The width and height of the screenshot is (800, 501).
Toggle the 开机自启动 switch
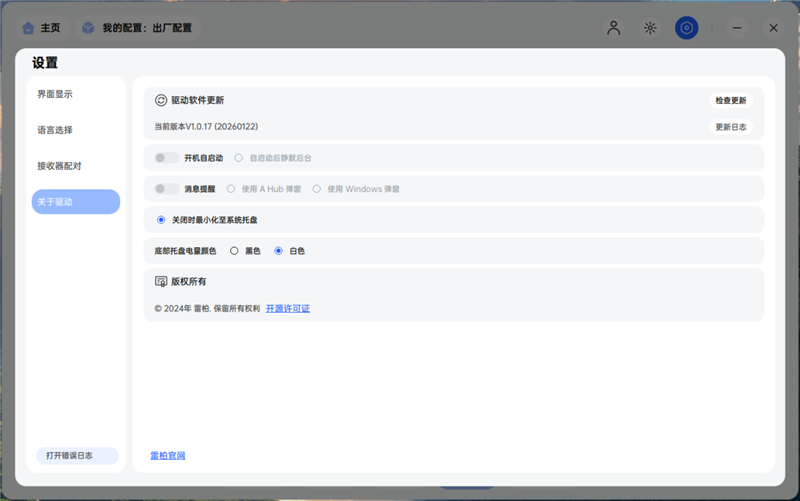pyautogui.click(x=167, y=158)
